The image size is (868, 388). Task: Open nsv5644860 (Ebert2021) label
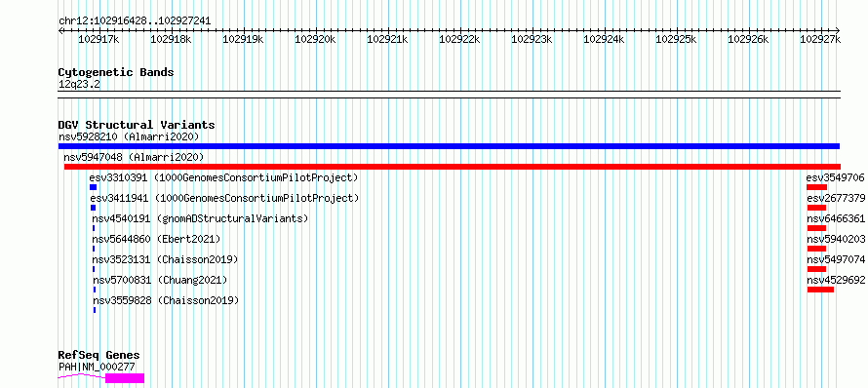[156, 239]
